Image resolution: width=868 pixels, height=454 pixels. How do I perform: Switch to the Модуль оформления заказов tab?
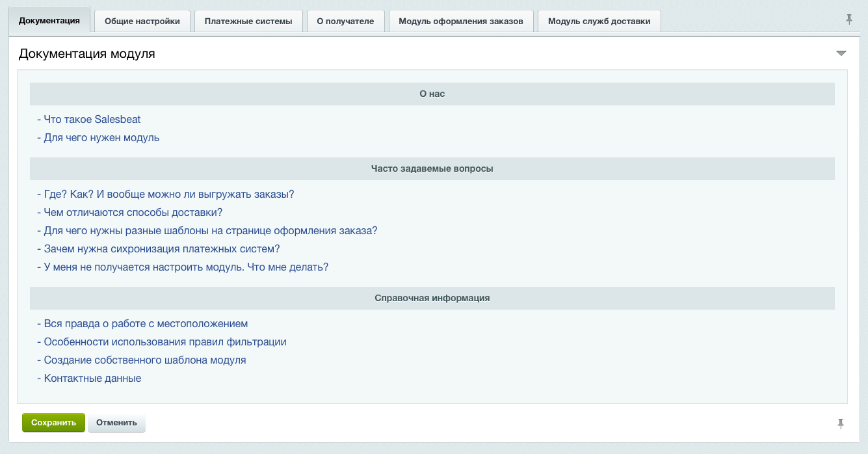coord(460,20)
